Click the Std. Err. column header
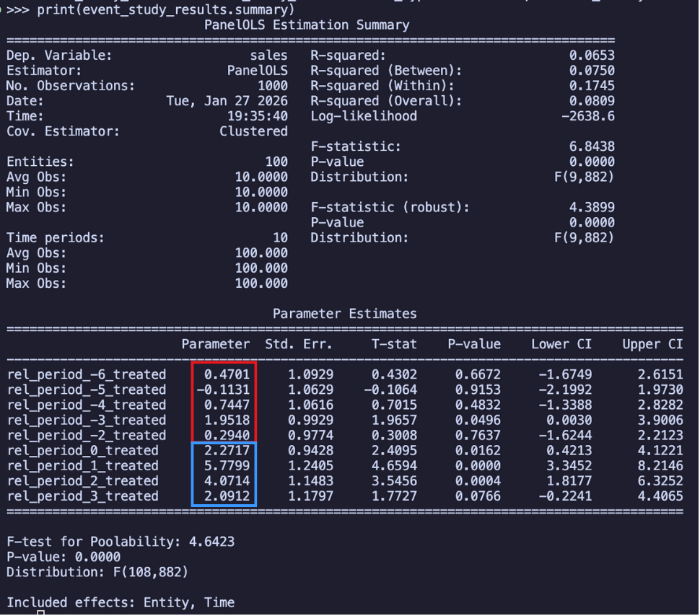 click(x=299, y=344)
